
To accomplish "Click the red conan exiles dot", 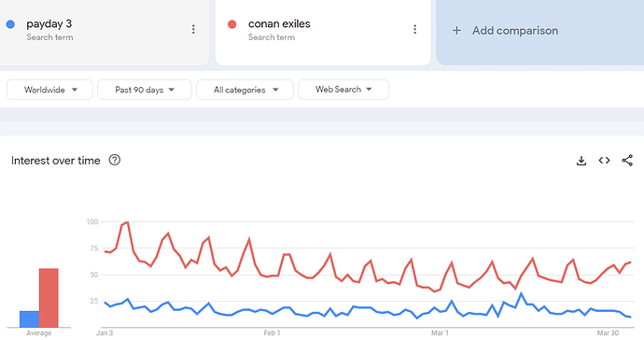I will [232, 24].
